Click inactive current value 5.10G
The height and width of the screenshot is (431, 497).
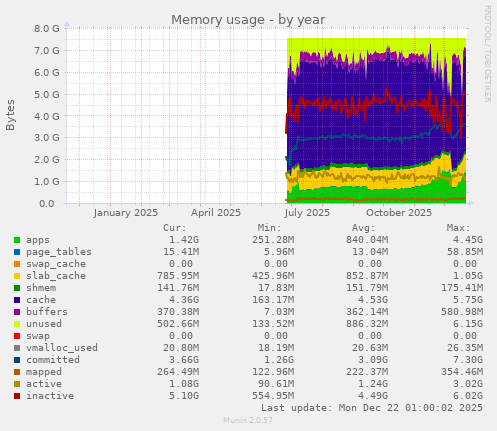click(x=184, y=396)
